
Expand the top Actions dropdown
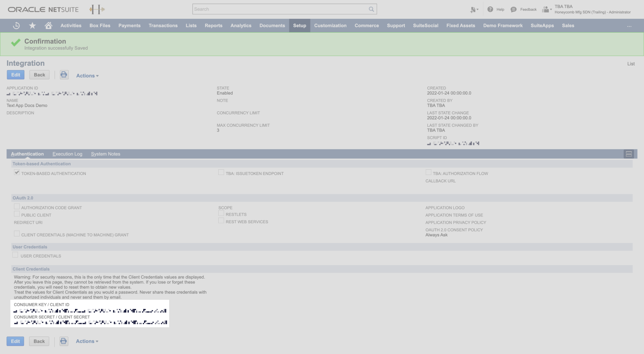pos(87,76)
